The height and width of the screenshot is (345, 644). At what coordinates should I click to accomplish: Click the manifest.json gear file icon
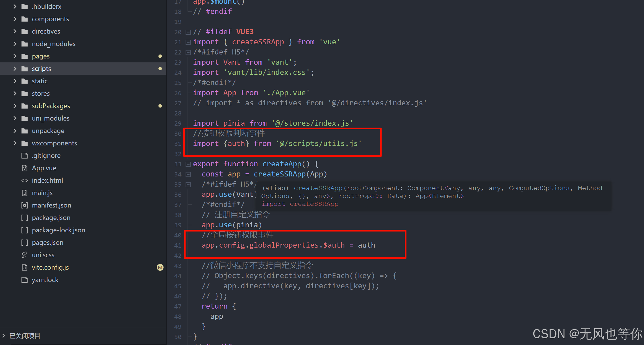25,205
